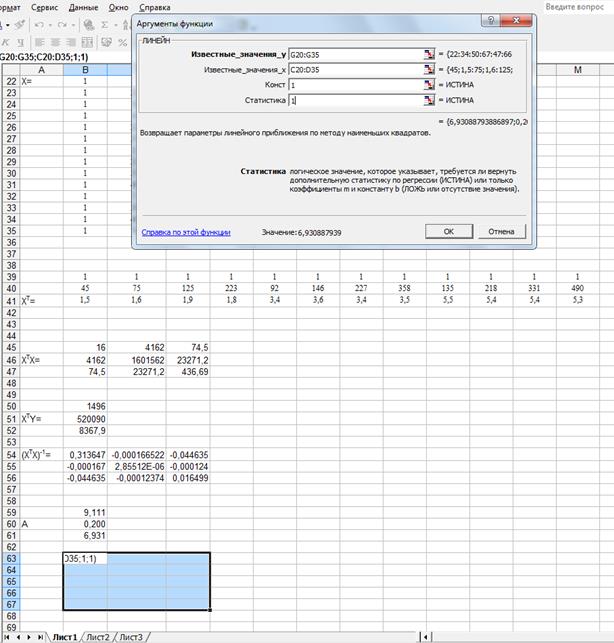Open the Сервис menu

point(45,7)
